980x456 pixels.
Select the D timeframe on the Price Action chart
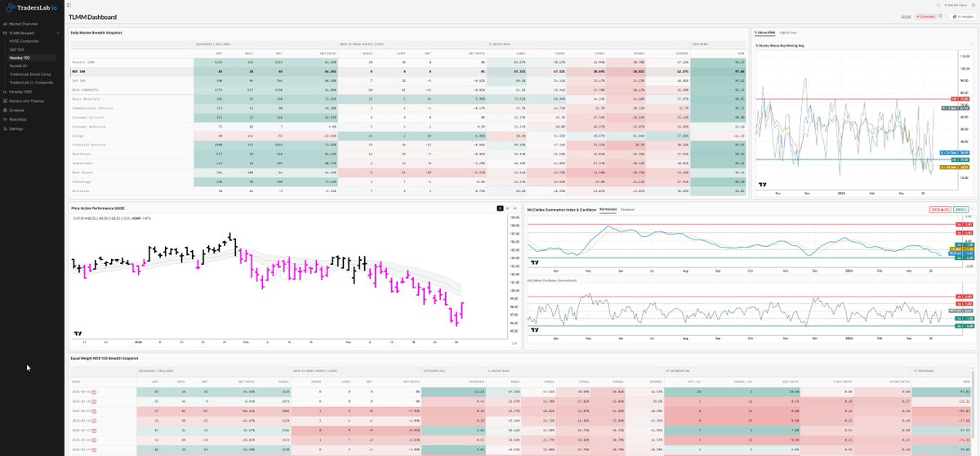point(500,208)
